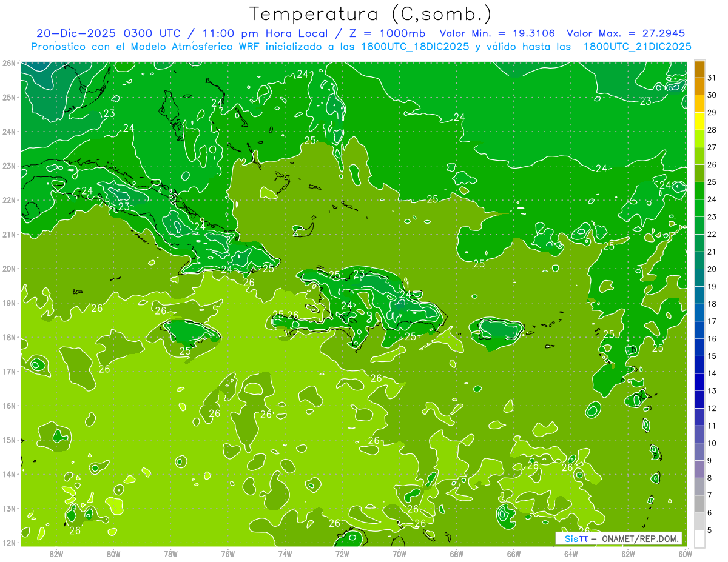Click the "68W" longitude axis label
728x562 pixels.
[457, 554]
